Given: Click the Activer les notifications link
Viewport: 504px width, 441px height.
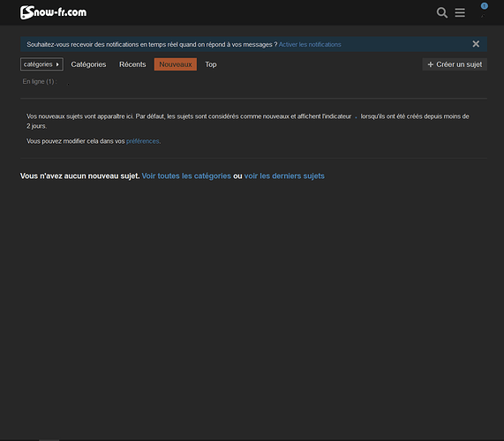Looking at the screenshot, I should click(x=310, y=44).
